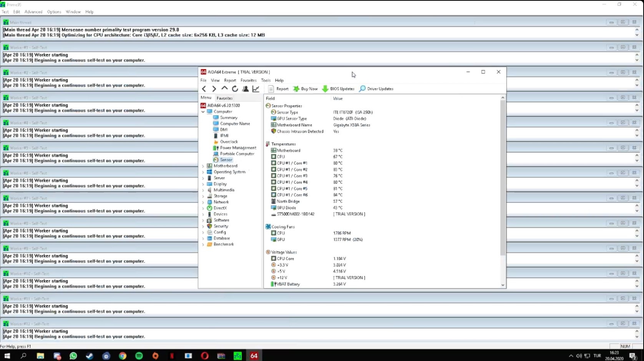Switch to AIDA64 via taskbar icon
The width and height of the screenshot is (644, 361).
pyautogui.click(x=254, y=356)
